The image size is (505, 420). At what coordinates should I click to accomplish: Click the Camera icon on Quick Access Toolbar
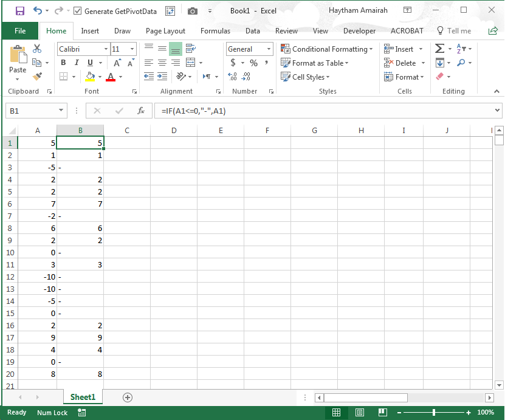193,10
